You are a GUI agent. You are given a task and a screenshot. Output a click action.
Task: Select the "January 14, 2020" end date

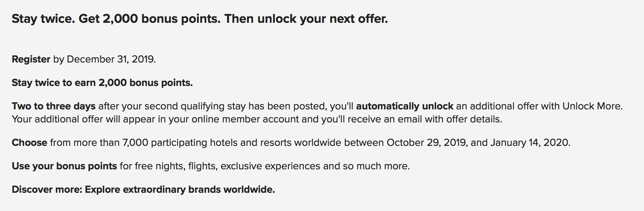(529, 143)
